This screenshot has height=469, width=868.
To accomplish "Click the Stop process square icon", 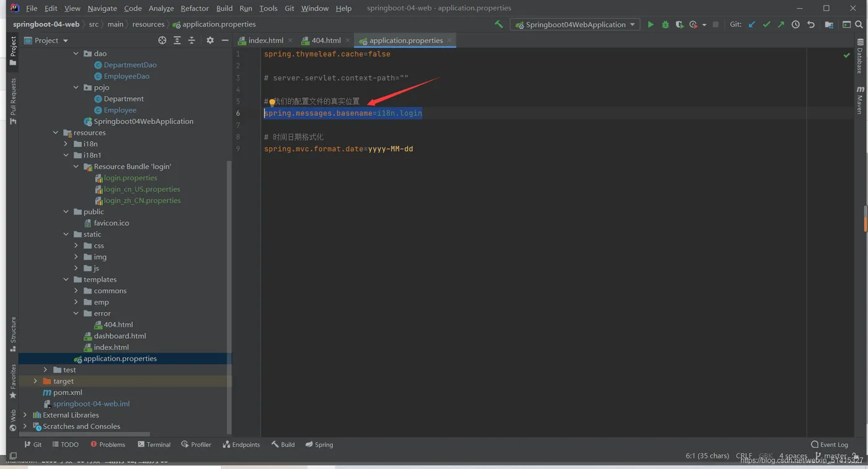I will tap(715, 24).
